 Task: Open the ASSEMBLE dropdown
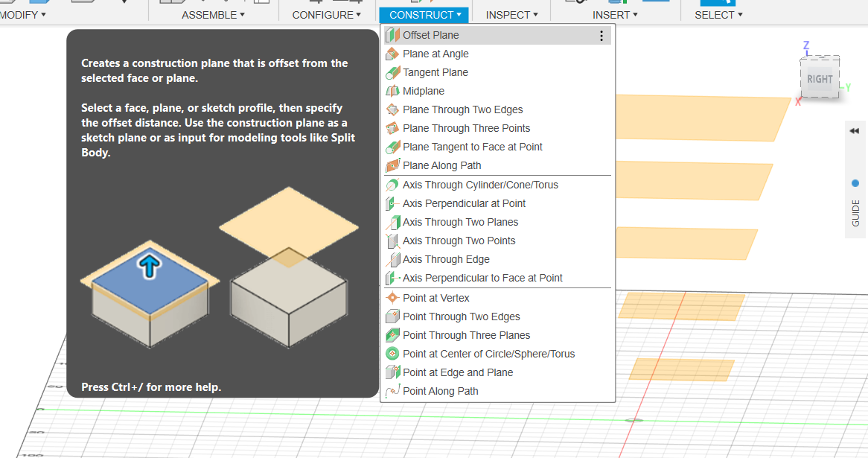pos(213,15)
